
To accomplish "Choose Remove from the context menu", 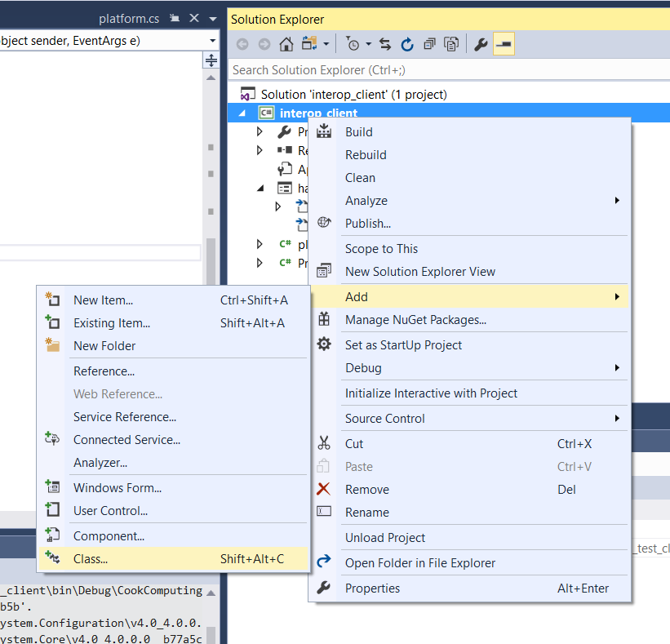I will (x=469, y=489).
